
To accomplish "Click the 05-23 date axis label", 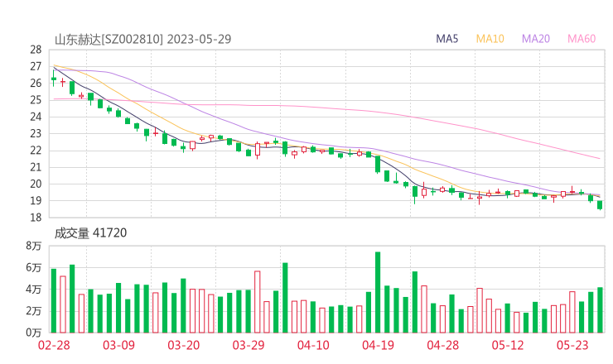I will [572, 346].
